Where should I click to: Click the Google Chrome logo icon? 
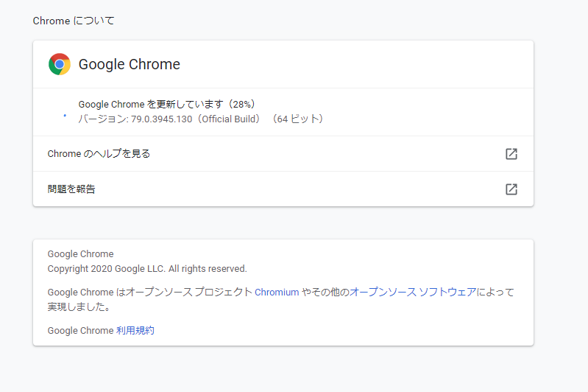60,64
